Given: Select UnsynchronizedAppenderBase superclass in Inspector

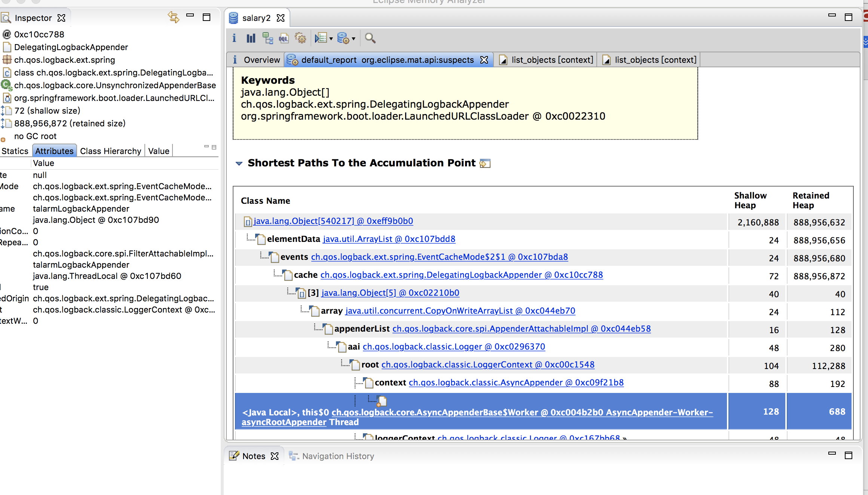Looking at the screenshot, I should pos(115,85).
